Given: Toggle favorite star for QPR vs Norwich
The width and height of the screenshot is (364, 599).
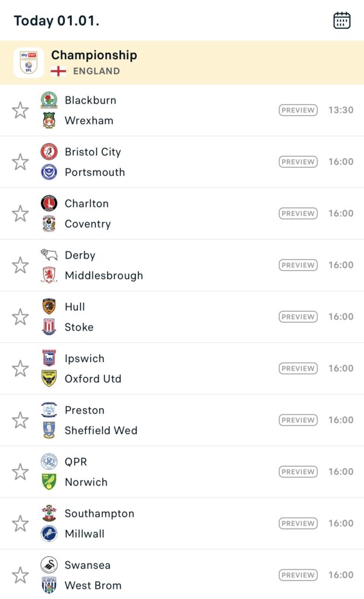Looking at the screenshot, I should [20, 472].
